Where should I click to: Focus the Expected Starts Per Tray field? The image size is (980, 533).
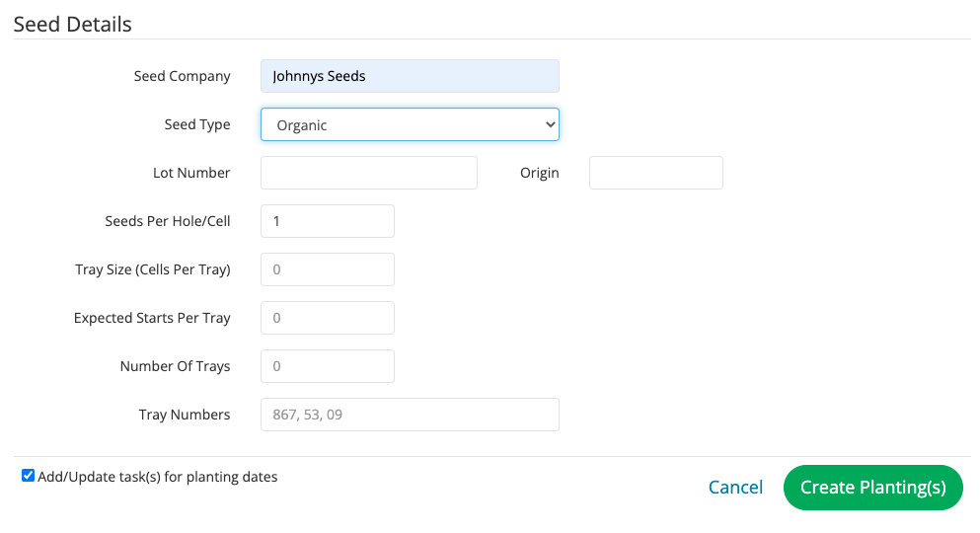(x=327, y=318)
